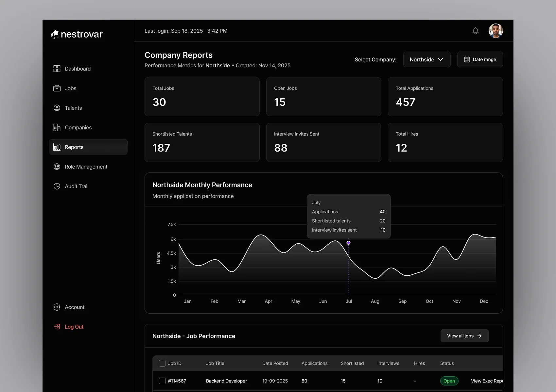Click the Total Jobs card

point(202,97)
